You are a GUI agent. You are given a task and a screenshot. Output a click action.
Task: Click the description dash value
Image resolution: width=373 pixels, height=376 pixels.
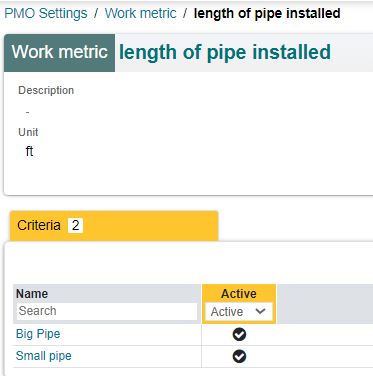point(27,112)
